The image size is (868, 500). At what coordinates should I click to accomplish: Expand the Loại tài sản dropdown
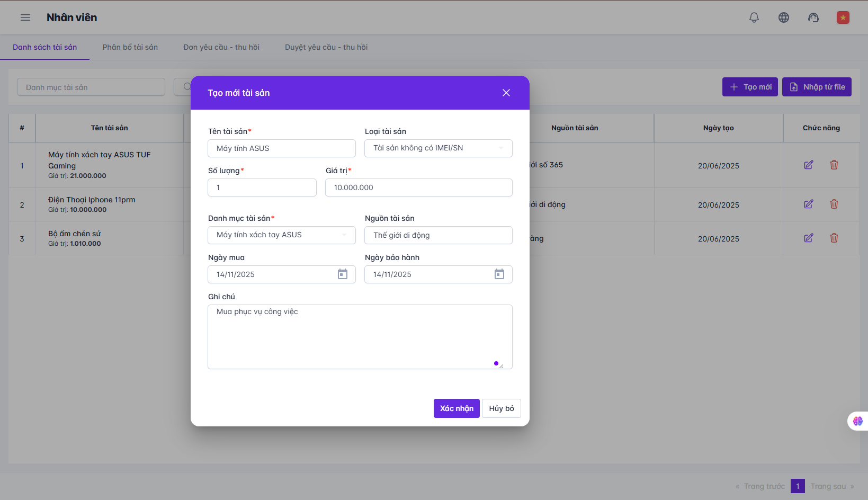click(x=438, y=148)
